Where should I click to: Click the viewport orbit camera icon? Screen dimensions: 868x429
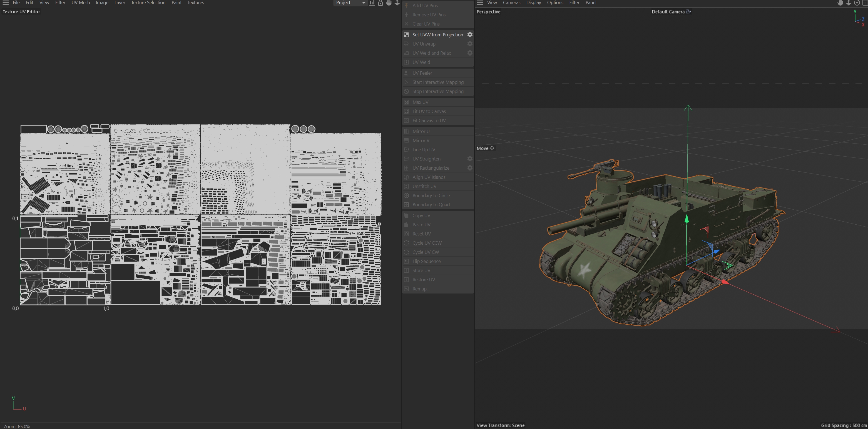[x=857, y=3]
